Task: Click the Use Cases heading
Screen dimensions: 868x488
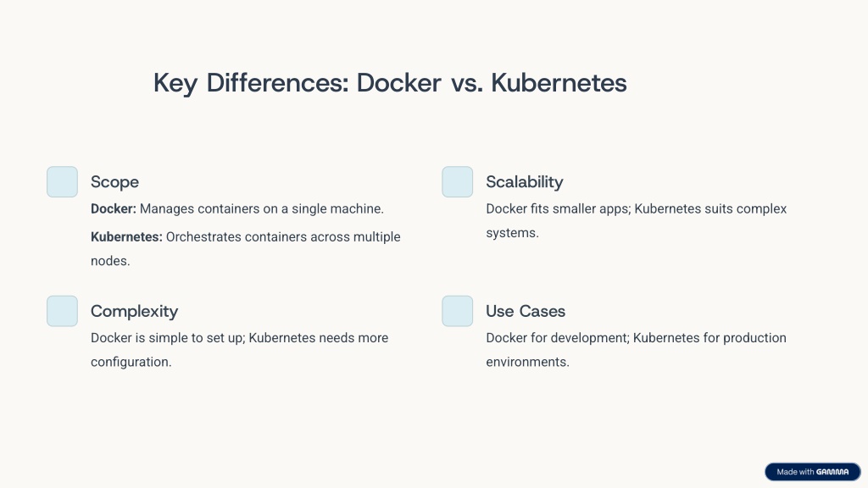Action: click(x=526, y=311)
